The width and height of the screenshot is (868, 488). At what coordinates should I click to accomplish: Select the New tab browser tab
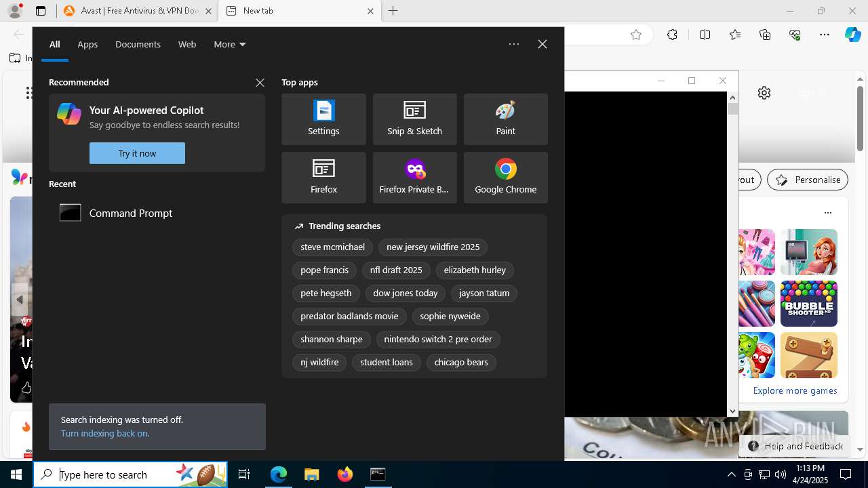[x=300, y=11]
